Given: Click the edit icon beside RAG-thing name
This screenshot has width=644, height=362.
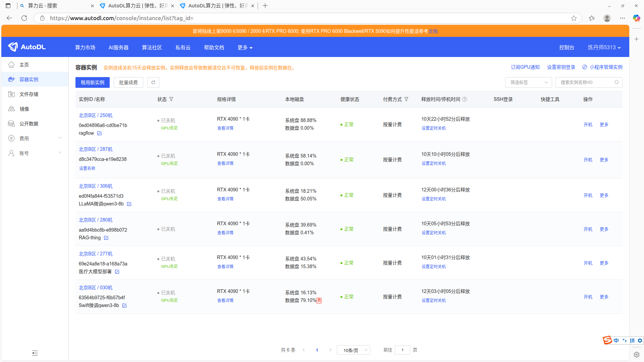Looking at the screenshot, I should coord(106,238).
